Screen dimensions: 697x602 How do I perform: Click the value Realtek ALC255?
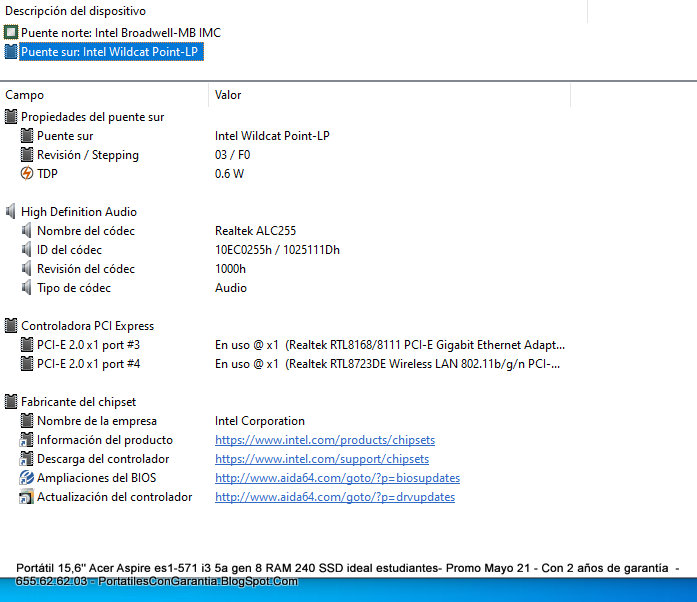(255, 231)
